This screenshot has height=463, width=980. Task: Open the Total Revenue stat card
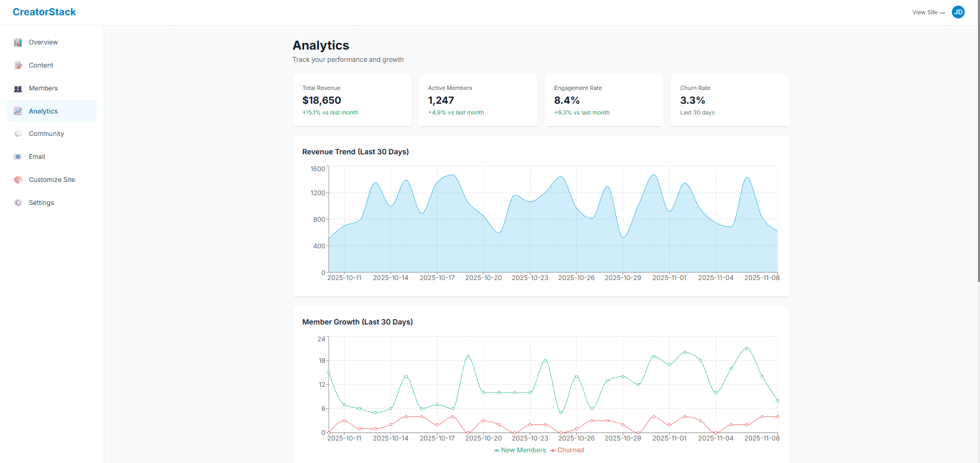[x=352, y=100]
